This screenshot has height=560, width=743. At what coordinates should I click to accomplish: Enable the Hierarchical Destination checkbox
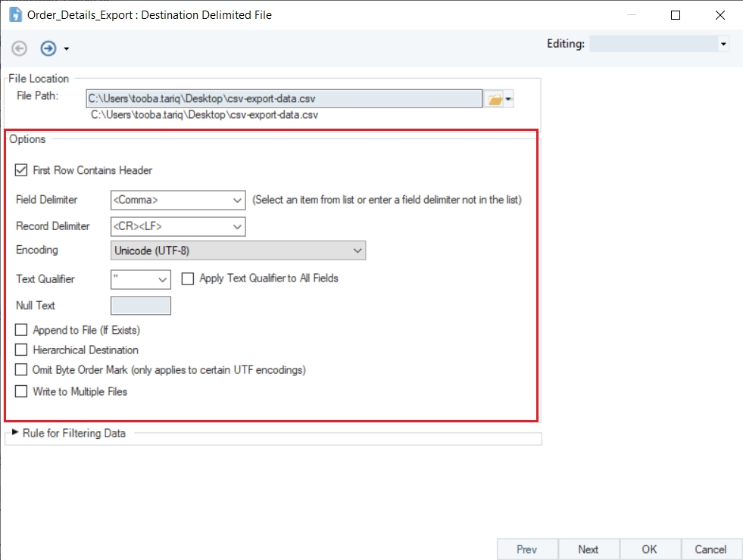coord(21,350)
